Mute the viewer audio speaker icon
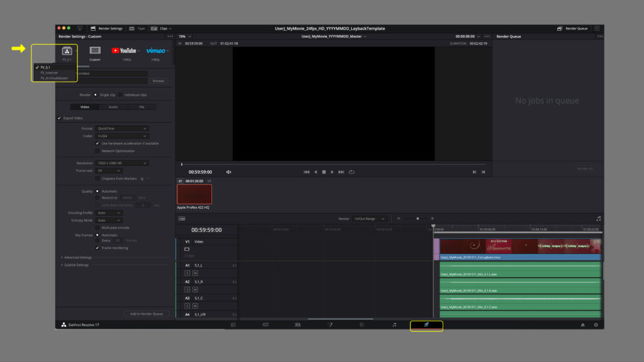 (229, 172)
